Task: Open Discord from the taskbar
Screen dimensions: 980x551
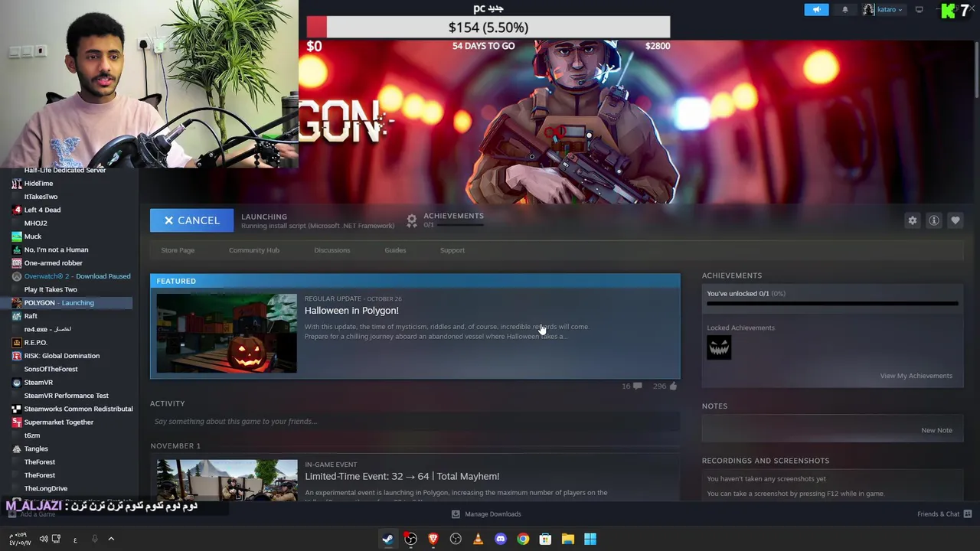Action: pyautogui.click(x=501, y=540)
